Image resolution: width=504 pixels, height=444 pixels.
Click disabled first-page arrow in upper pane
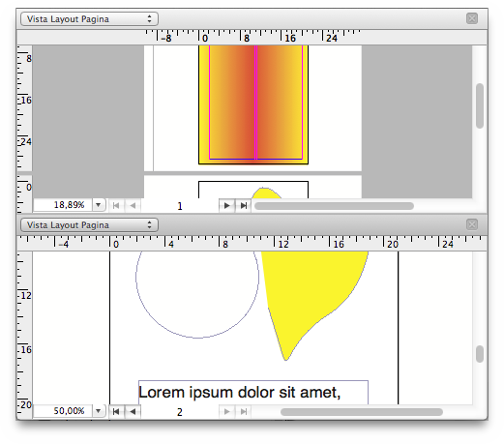click(x=116, y=205)
